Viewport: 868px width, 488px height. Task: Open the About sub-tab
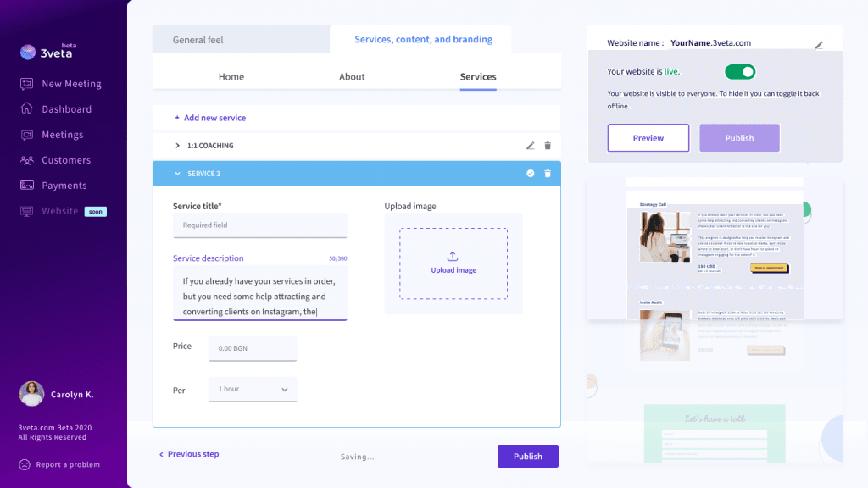click(x=352, y=77)
